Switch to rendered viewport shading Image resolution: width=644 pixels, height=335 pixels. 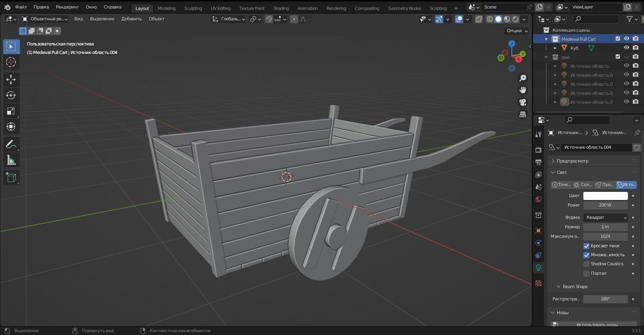(516, 19)
